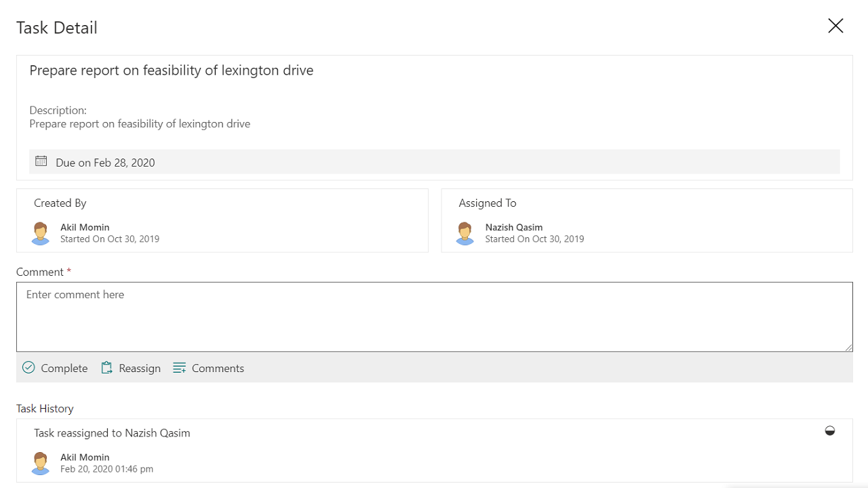
Task: Click the Akil Momin name under Created By
Action: pyautogui.click(x=85, y=227)
